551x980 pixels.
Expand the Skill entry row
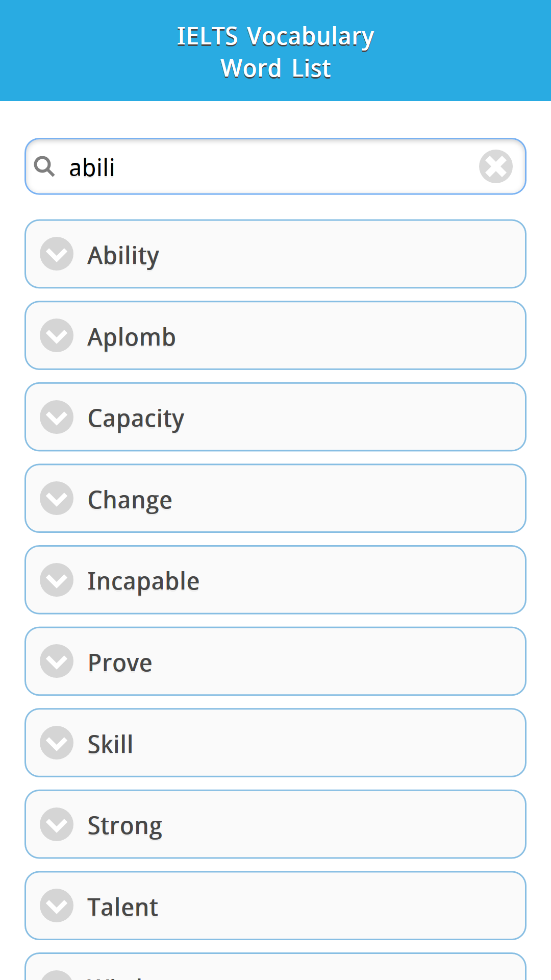click(275, 743)
